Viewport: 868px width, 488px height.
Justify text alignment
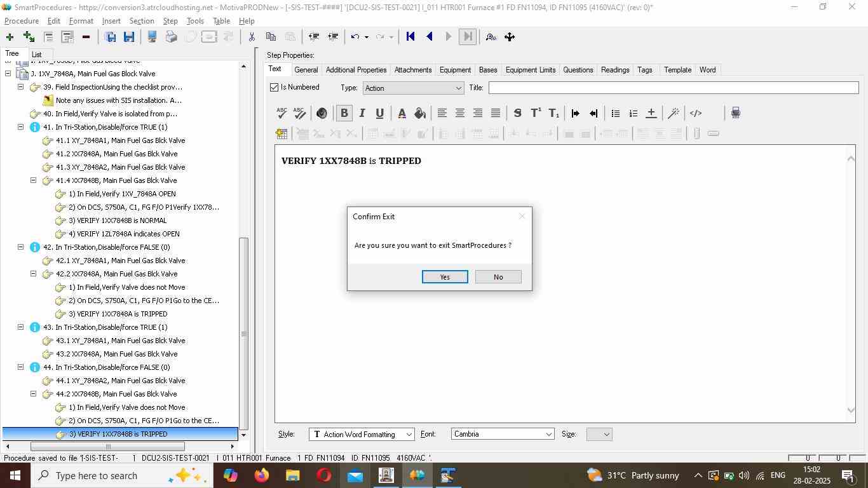coord(495,113)
